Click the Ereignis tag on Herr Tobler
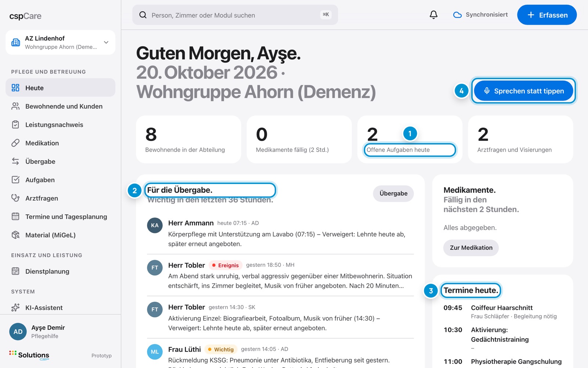The image size is (588, 368). point(225,265)
